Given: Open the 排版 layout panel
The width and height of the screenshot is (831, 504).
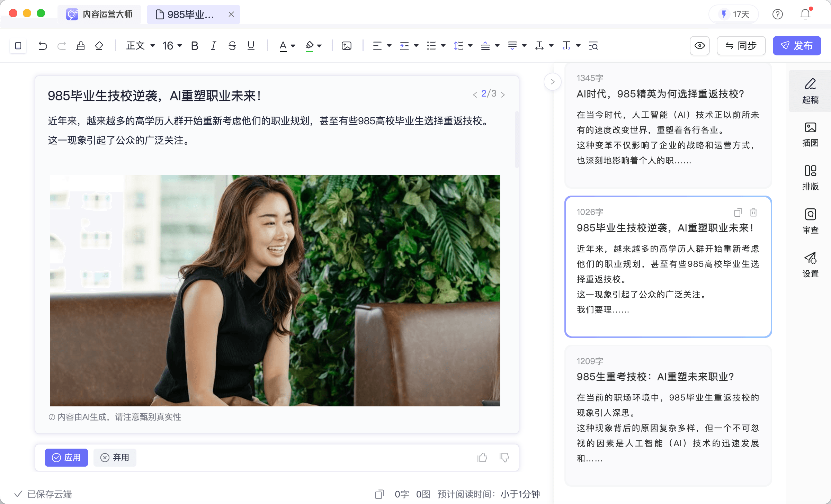Looking at the screenshot, I should click(810, 178).
